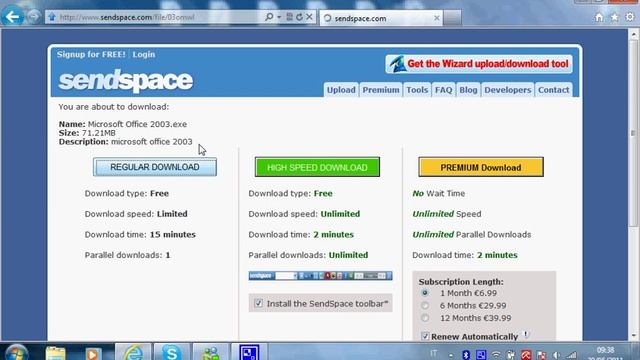Click the sendspace logo

click(126, 80)
